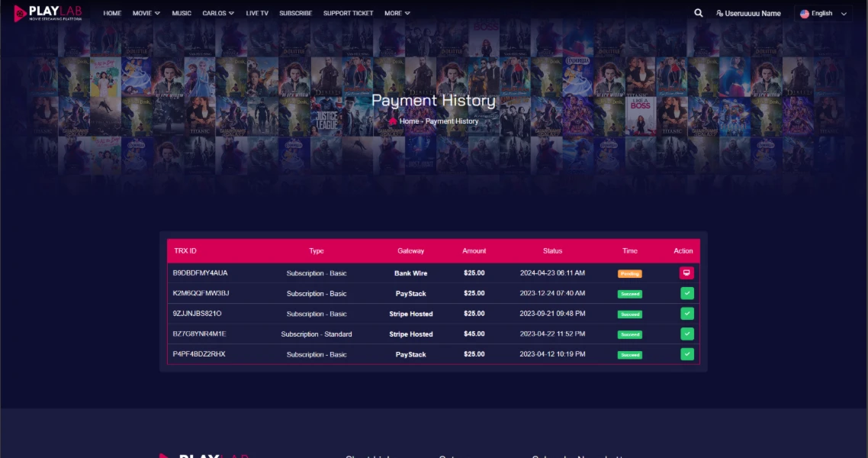
Task: Expand the More dropdown menu
Action: (397, 13)
